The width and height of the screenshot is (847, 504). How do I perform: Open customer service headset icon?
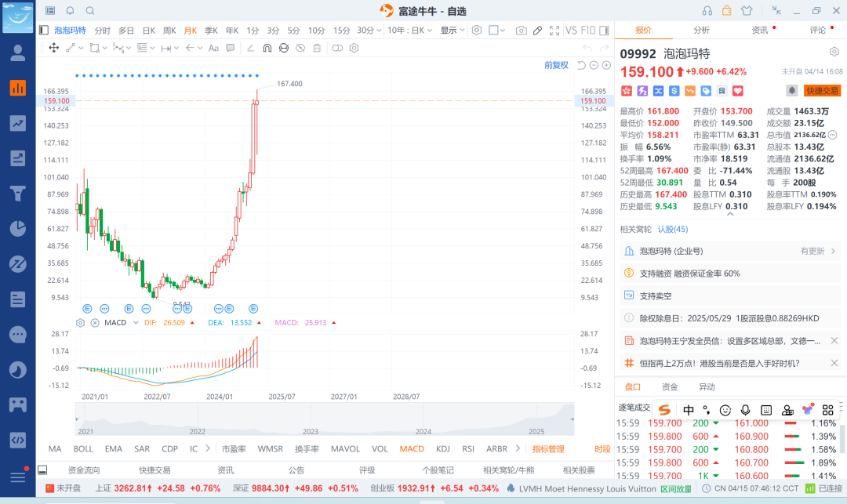707,11
